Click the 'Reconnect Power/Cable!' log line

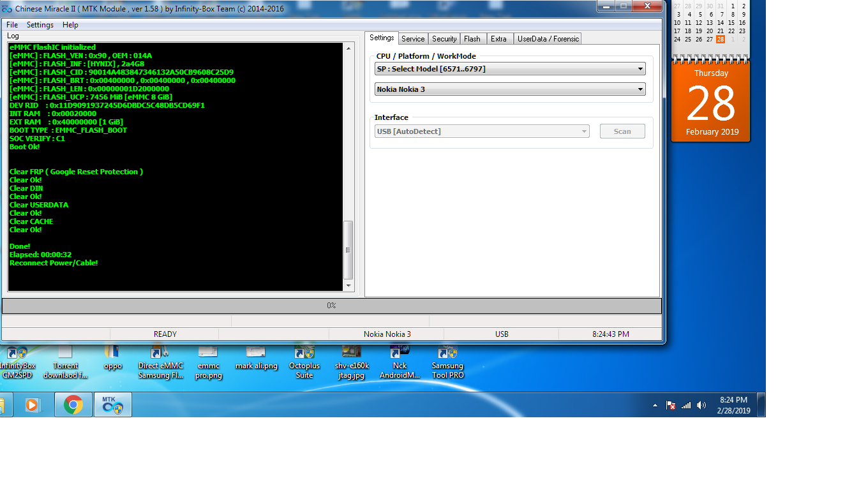54,263
